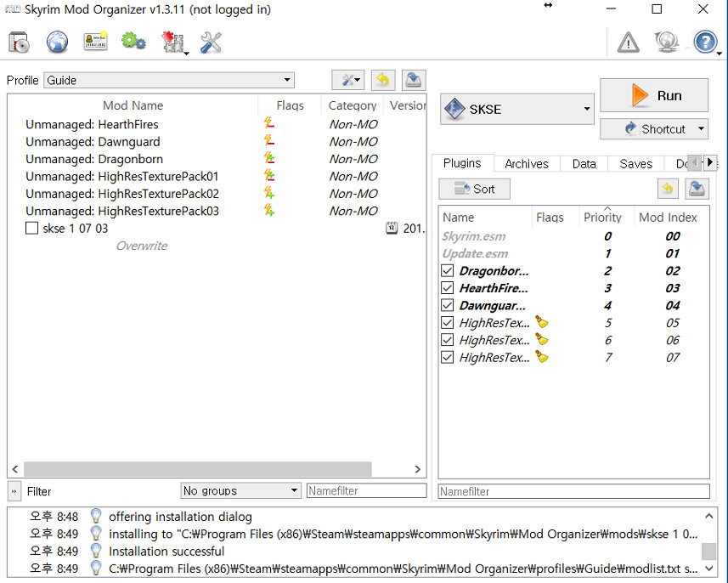This screenshot has height=583, width=728.
Task: Click the priority 7 plugin broom icon
Action: [x=541, y=356]
